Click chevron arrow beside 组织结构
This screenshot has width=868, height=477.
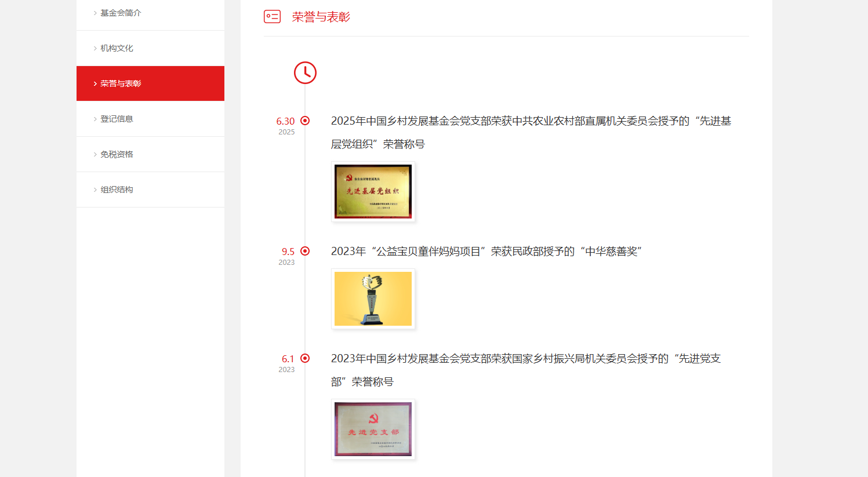tap(95, 190)
